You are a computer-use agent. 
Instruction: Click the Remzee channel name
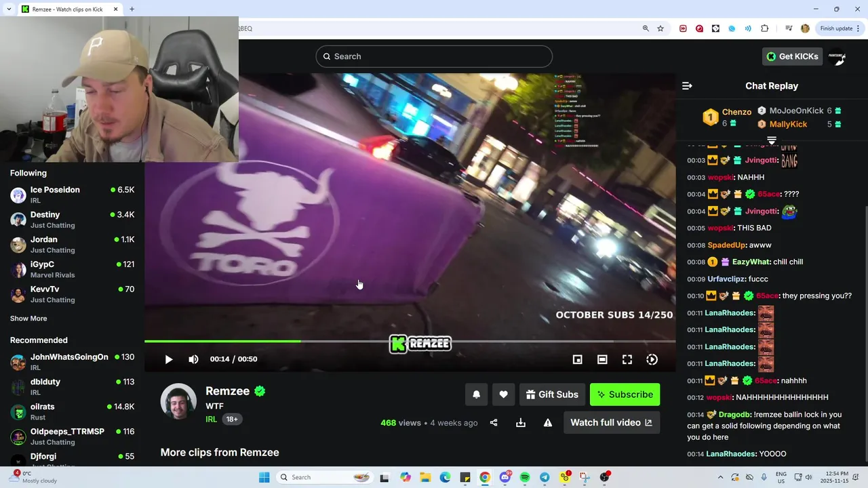(228, 391)
